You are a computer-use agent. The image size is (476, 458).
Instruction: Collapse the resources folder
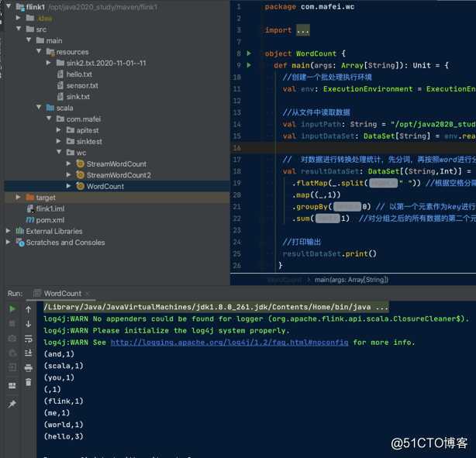pos(39,51)
